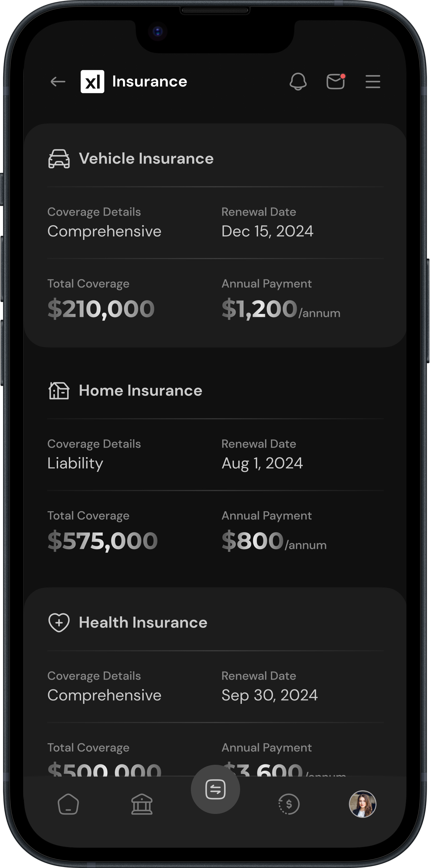Select the Home Insurance heading
430x868 pixels.
[x=141, y=391]
